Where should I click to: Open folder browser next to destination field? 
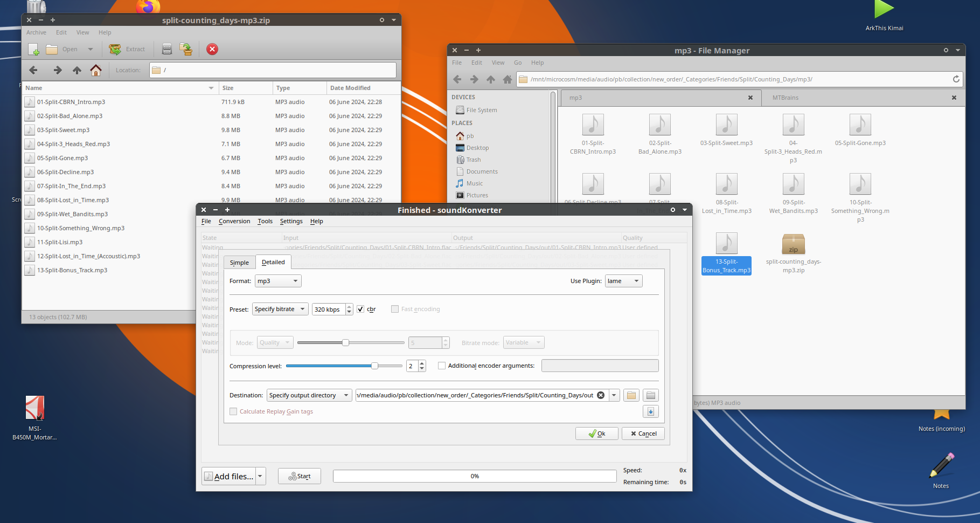(631, 395)
